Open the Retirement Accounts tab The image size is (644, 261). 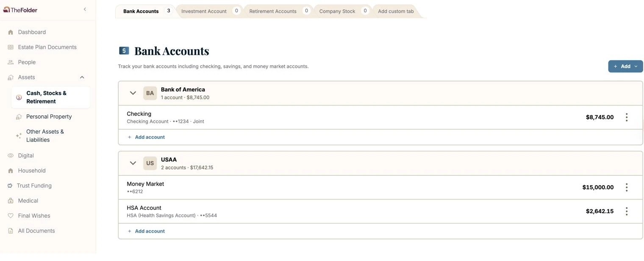point(279,11)
